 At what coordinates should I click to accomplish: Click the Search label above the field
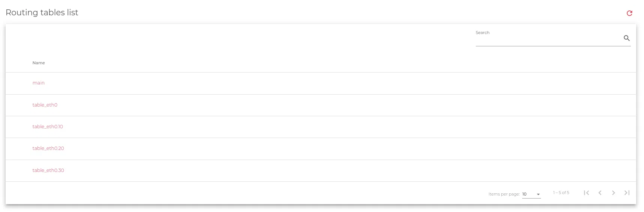click(x=483, y=33)
